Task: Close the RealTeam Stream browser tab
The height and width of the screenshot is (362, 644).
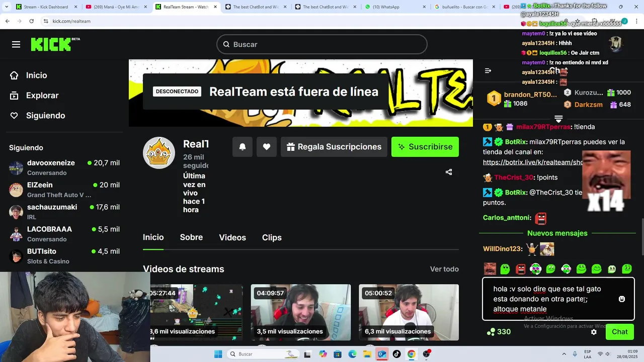Action: click(215, 7)
